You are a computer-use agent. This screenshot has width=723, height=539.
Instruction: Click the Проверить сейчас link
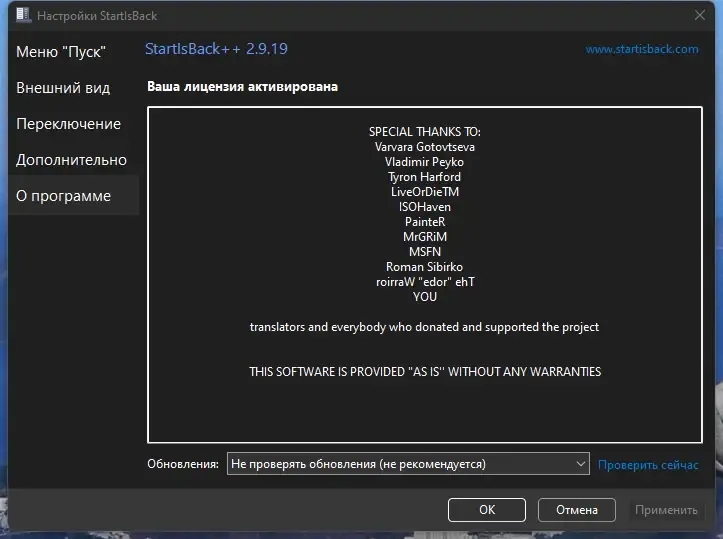(x=648, y=465)
